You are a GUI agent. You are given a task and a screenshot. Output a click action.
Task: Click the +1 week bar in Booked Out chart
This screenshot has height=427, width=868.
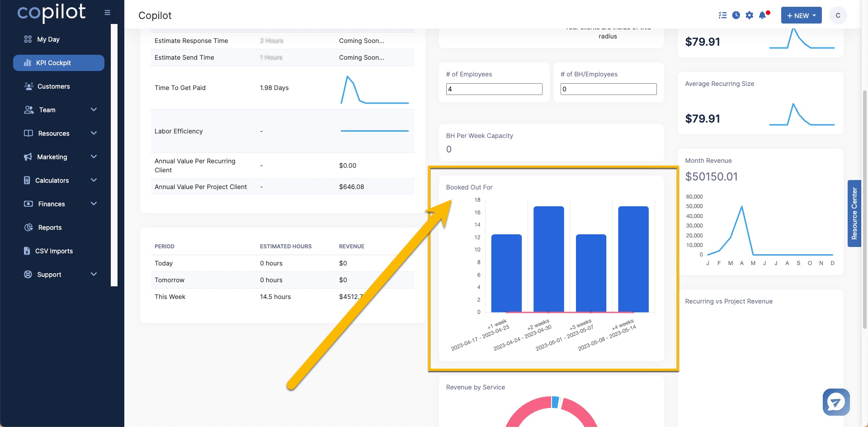[506, 273]
